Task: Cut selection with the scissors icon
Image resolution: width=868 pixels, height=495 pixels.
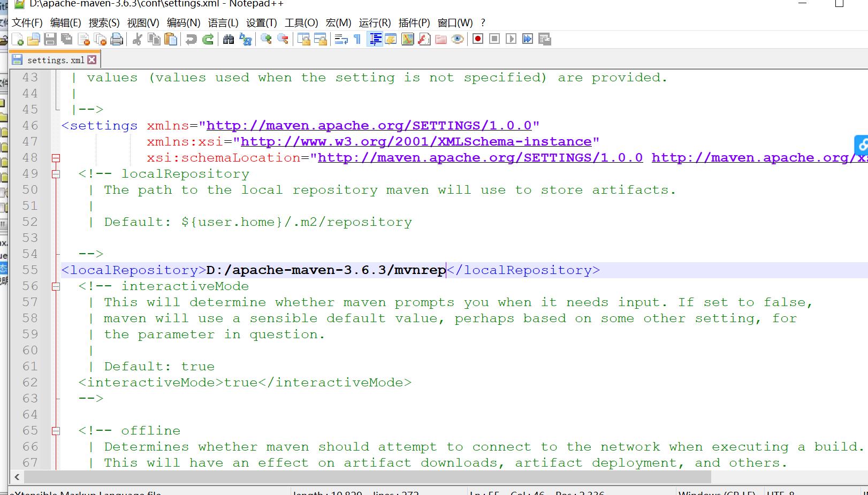Action: 138,39
